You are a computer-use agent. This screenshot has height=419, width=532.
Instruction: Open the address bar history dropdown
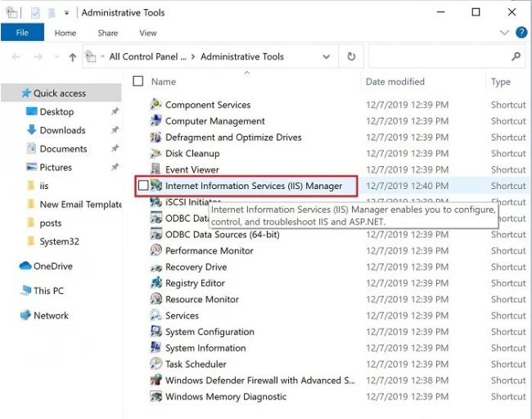pos(326,56)
